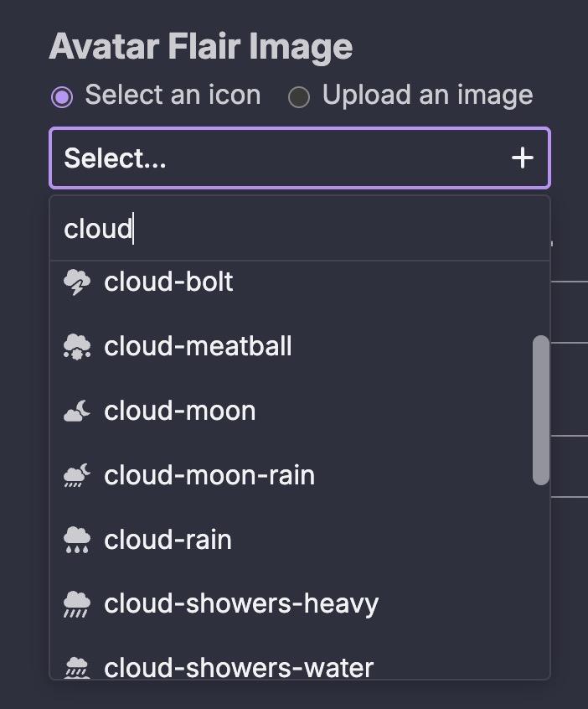This screenshot has height=709, width=588.
Task: Pick 'cloud-moon-rain' from the dropdown list
Action: pos(209,475)
